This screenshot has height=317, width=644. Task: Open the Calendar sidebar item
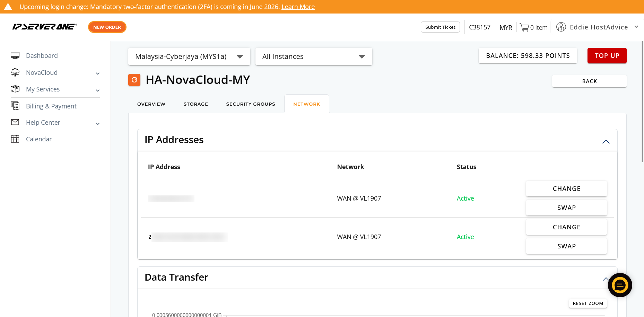(39, 139)
